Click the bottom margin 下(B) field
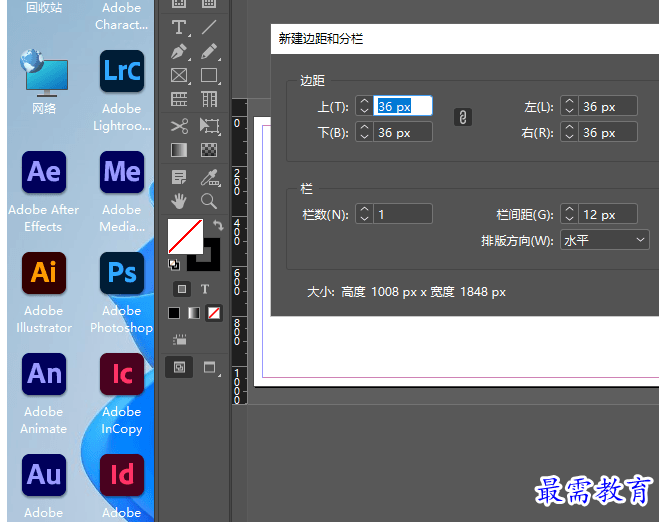The width and height of the screenshot is (659, 522). [x=402, y=132]
